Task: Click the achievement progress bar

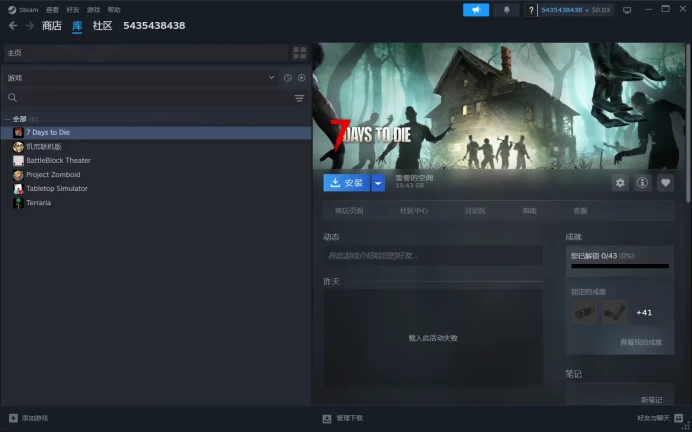Action: point(620,266)
